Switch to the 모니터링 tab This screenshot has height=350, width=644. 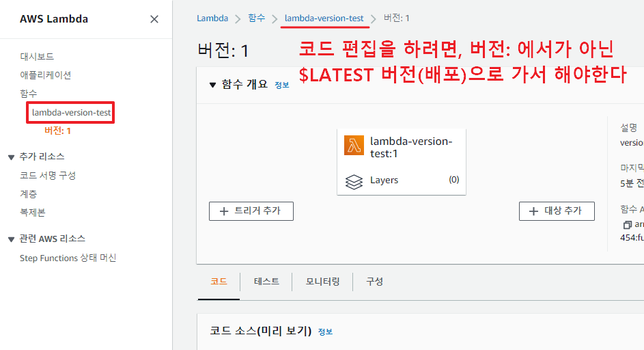tap(323, 282)
